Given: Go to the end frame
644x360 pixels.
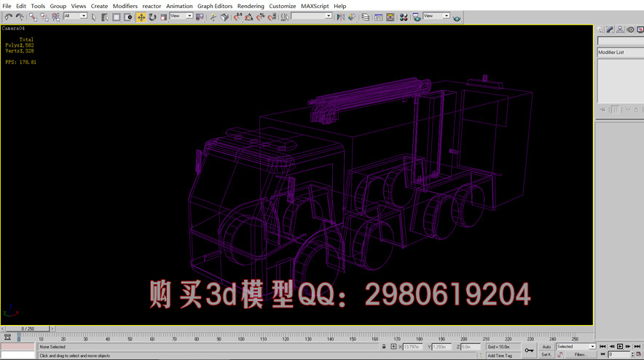Looking at the screenshot, I should (637, 346).
